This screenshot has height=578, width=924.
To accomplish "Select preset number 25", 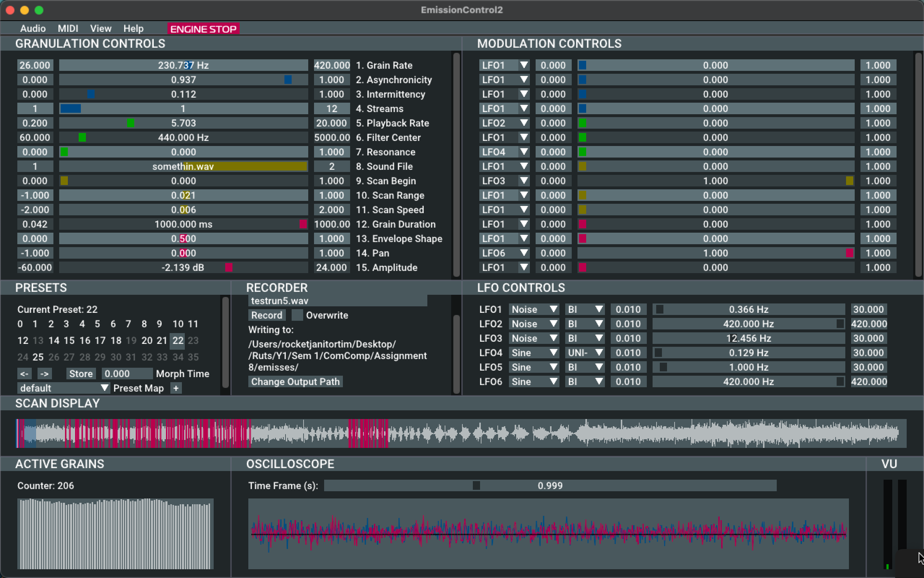I will pyautogui.click(x=38, y=357).
